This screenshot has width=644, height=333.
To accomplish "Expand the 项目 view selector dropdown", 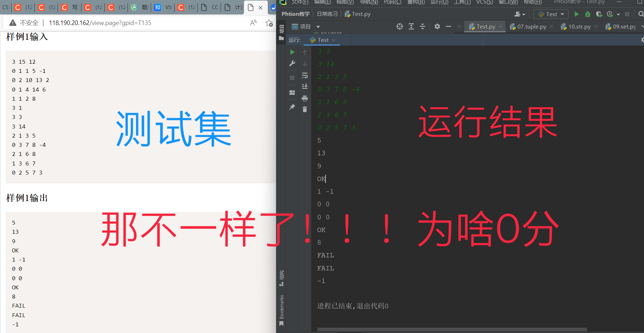I will pyautogui.click(x=318, y=26).
